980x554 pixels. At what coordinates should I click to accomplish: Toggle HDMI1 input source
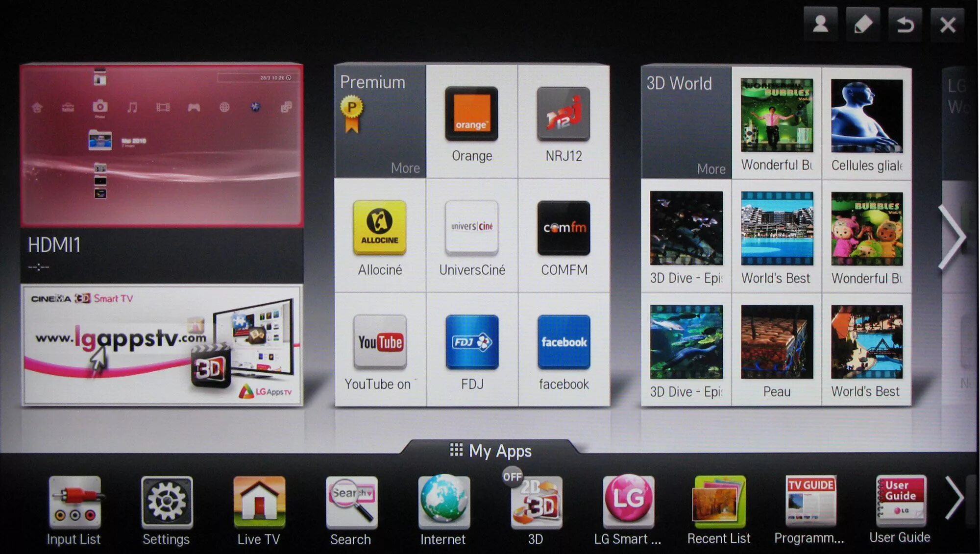[162, 142]
